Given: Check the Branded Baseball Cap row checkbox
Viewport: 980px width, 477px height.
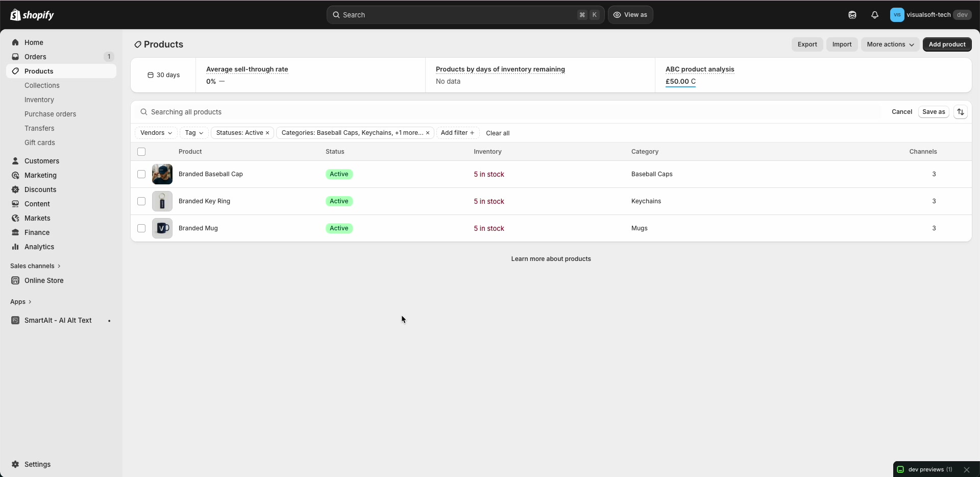Looking at the screenshot, I should pos(141,174).
